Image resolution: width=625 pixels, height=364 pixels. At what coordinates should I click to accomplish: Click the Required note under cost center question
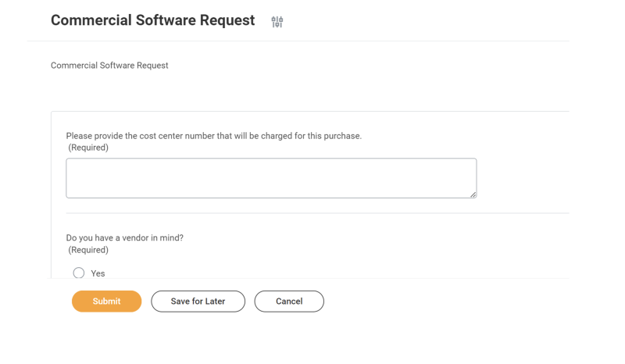[88, 148]
